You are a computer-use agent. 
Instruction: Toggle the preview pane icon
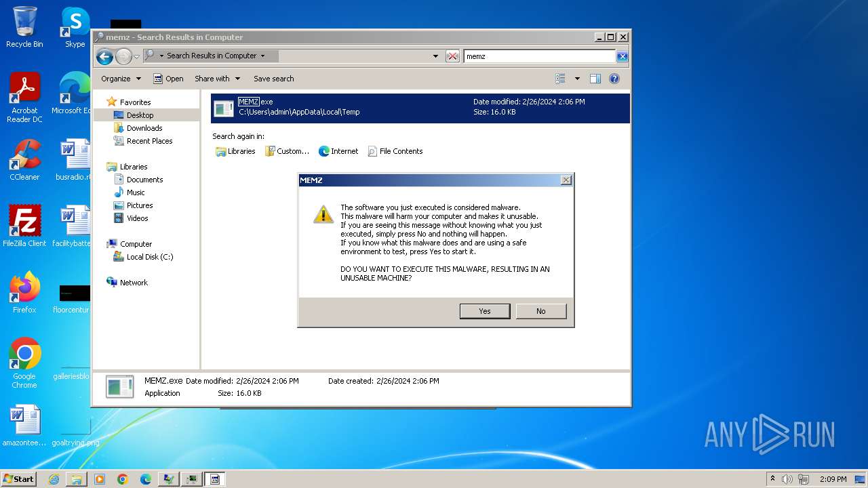(x=595, y=79)
